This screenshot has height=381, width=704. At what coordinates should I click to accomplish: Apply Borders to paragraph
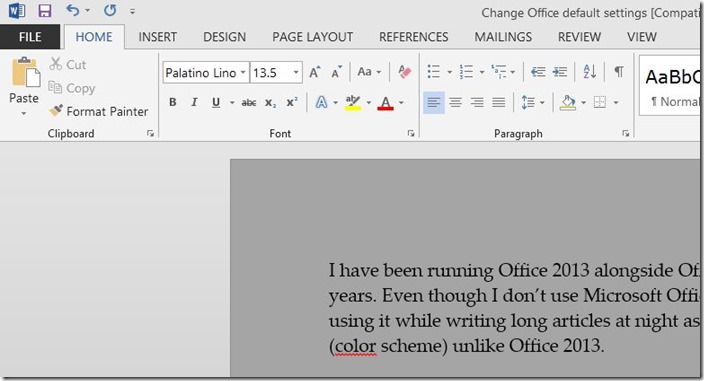click(x=600, y=103)
